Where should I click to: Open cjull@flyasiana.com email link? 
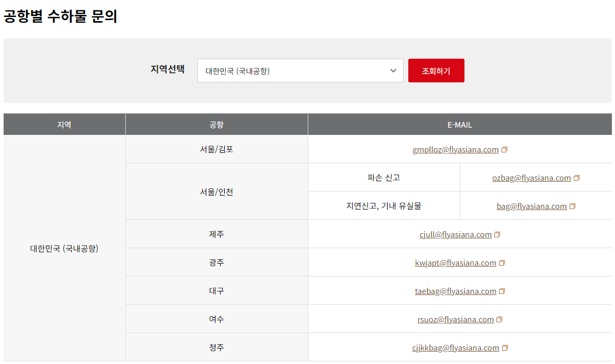point(455,234)
